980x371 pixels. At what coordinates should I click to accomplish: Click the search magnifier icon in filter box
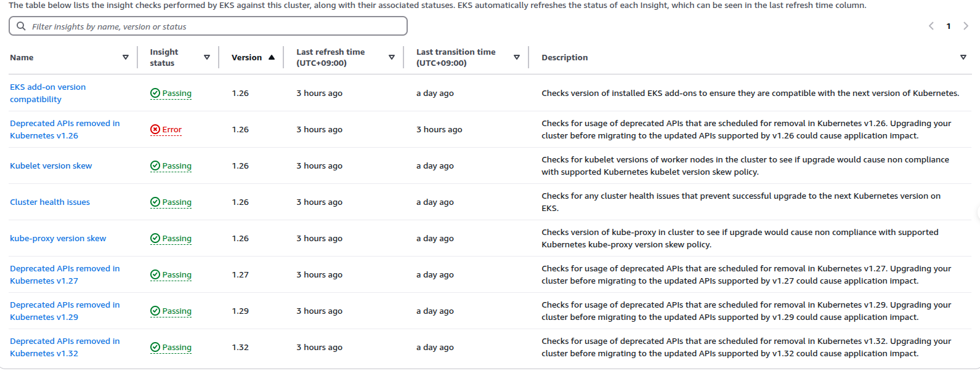21,26
